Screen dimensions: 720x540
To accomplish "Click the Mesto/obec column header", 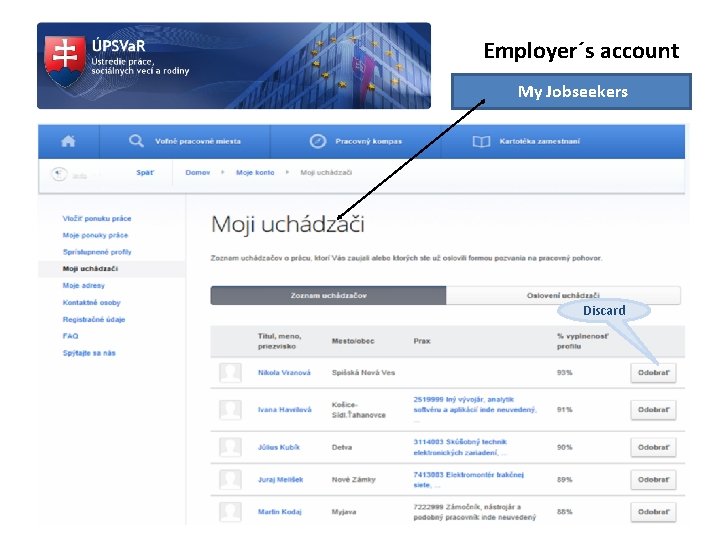I will 353,341.
